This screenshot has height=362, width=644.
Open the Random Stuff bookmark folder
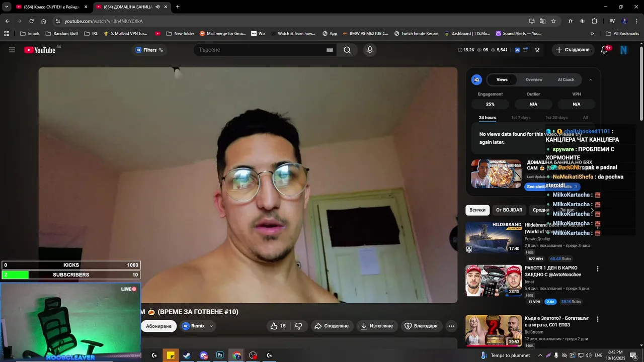(61, 34)
